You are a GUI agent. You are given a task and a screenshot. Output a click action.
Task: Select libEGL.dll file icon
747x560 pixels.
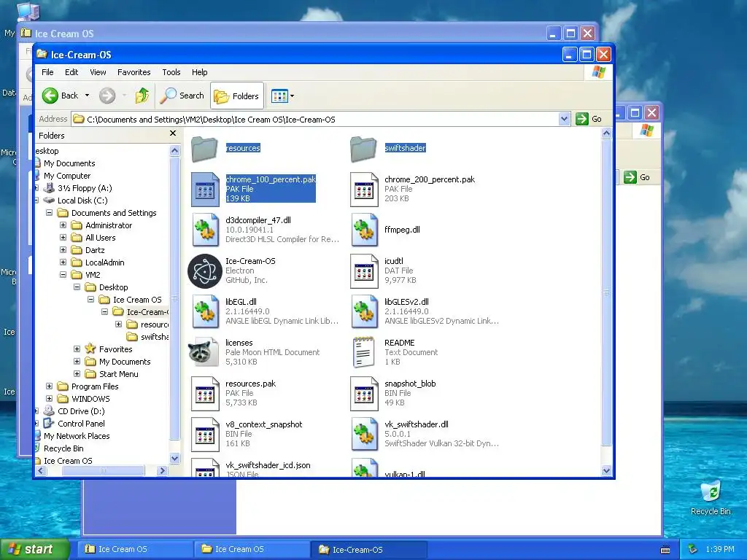(205, 312)
